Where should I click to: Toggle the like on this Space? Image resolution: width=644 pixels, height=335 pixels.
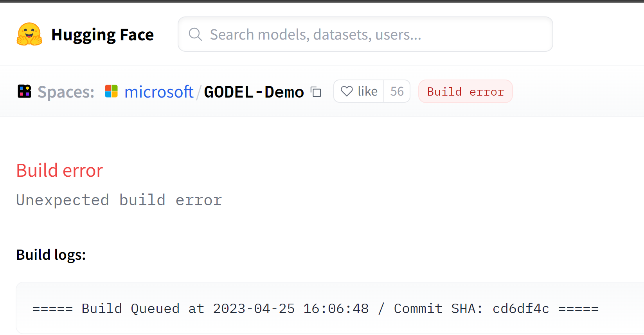tap(358, 91)
